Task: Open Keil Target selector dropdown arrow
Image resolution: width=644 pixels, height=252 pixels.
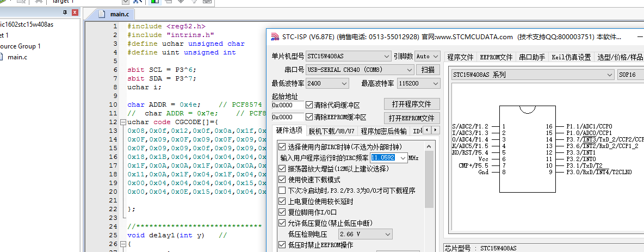Action: 126,2
